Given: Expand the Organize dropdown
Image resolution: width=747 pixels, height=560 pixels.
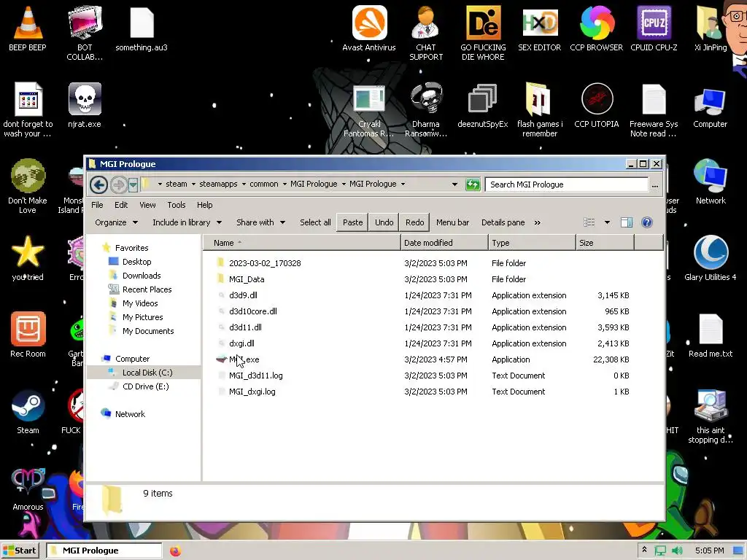Looking at the screenshot, I should (x=116, y=222).
